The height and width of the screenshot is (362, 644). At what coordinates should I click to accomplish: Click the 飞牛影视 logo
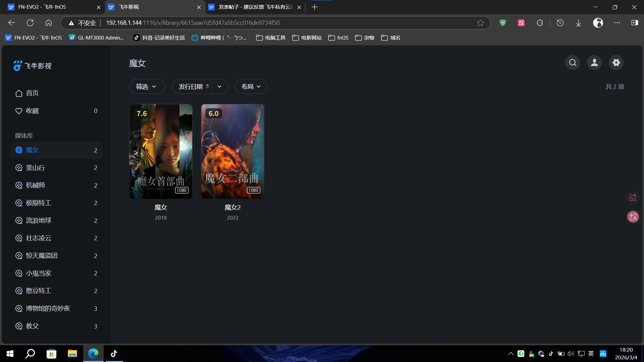click(x=33, y=66)
